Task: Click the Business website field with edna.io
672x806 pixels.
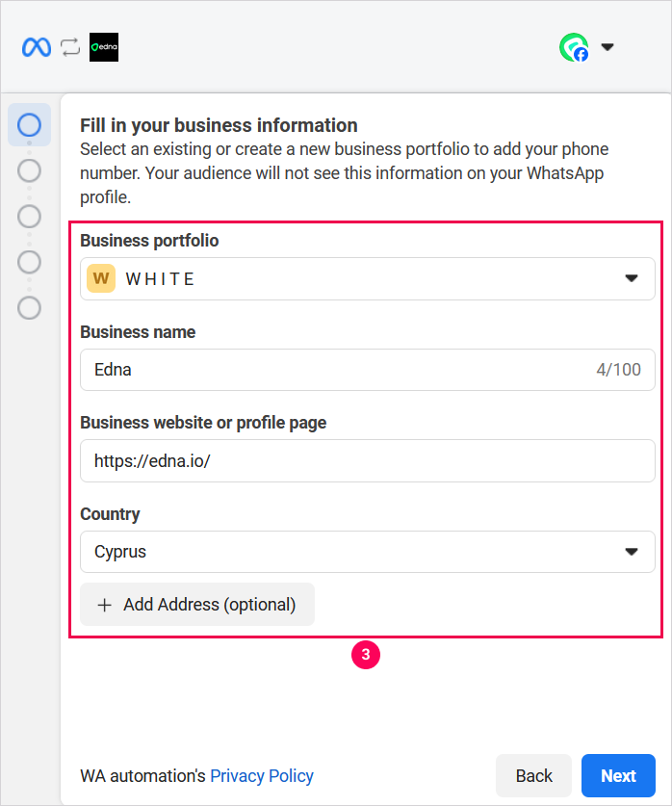Action: pos(366,461)
